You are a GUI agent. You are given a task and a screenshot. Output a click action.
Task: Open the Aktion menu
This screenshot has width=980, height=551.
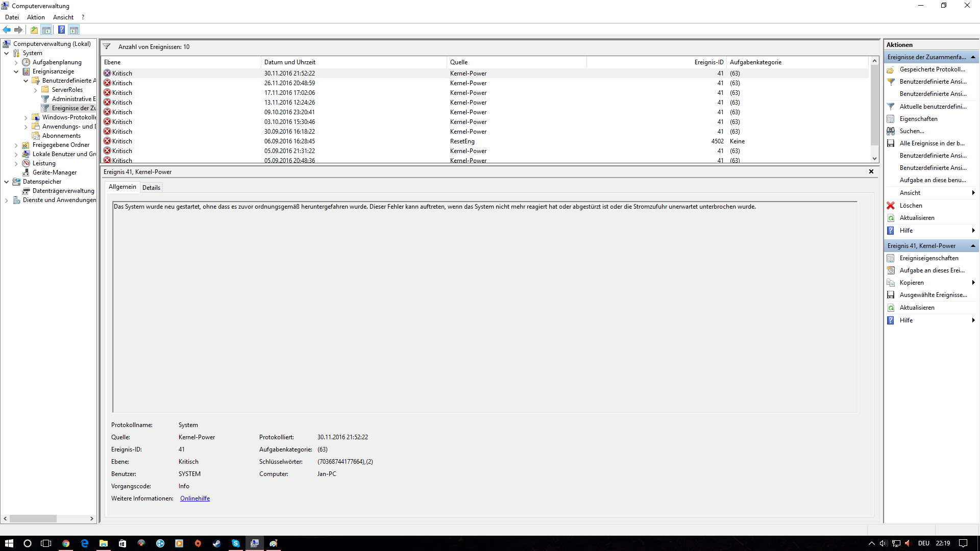click(36, 17)
